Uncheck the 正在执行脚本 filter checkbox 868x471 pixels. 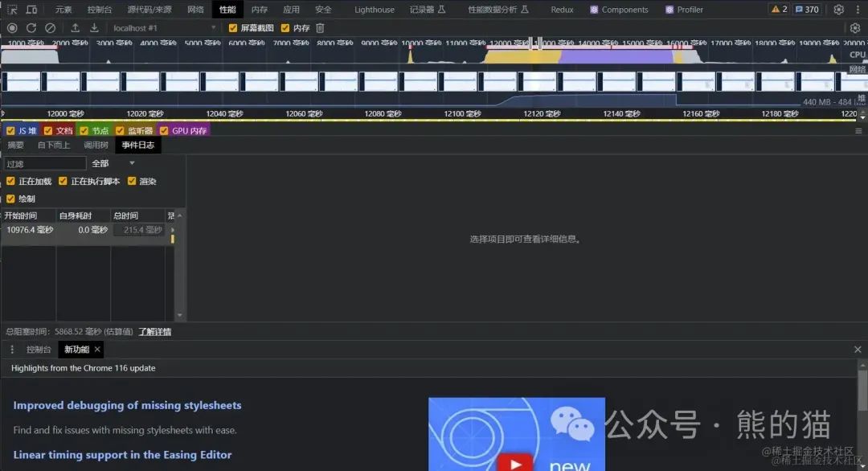point(63,181)
